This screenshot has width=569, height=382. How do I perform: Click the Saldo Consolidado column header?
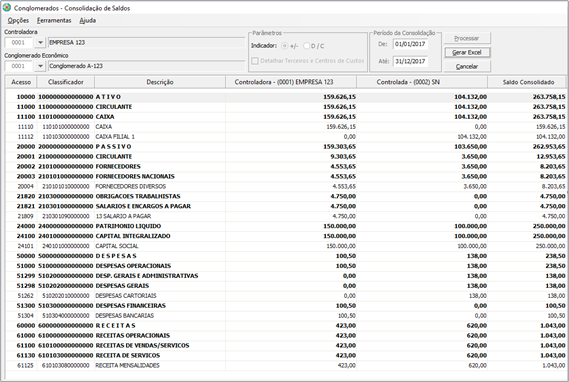[528, 82]
